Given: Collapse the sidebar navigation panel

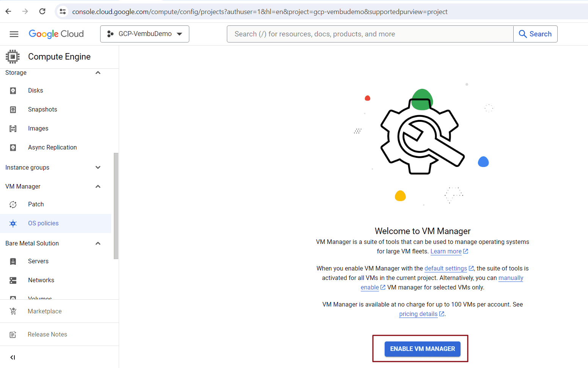Looking at the screenshot, I should point(13,357).
